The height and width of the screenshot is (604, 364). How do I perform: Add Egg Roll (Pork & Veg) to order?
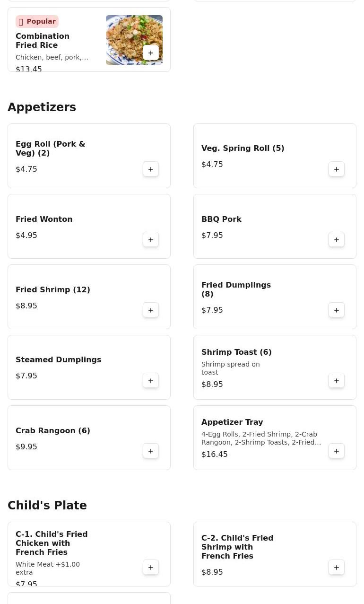pos(151,169)
